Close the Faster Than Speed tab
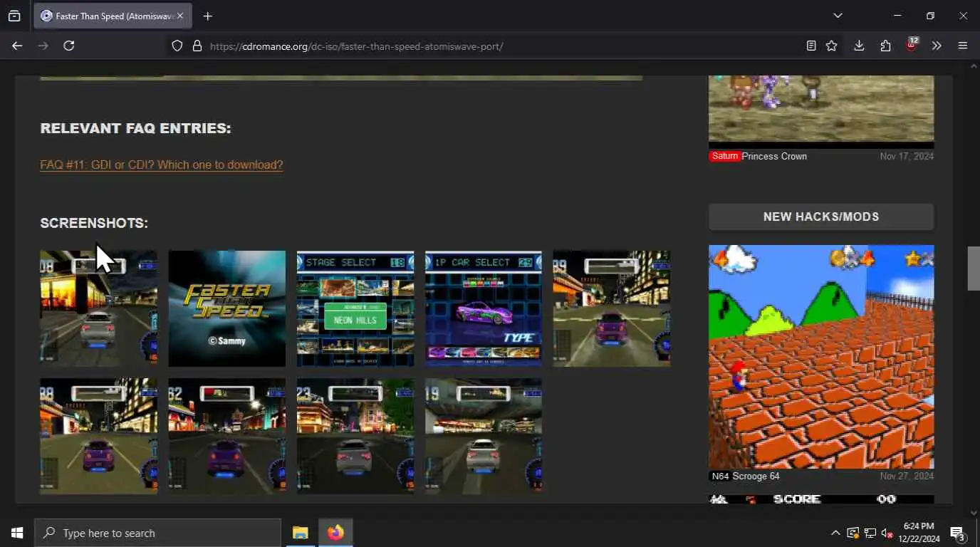Viewport: 980px width, 547px height. click(180, 16)
